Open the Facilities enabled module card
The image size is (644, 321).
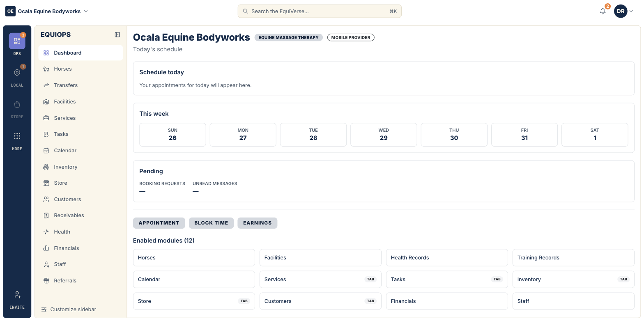[x=320, y=258]
